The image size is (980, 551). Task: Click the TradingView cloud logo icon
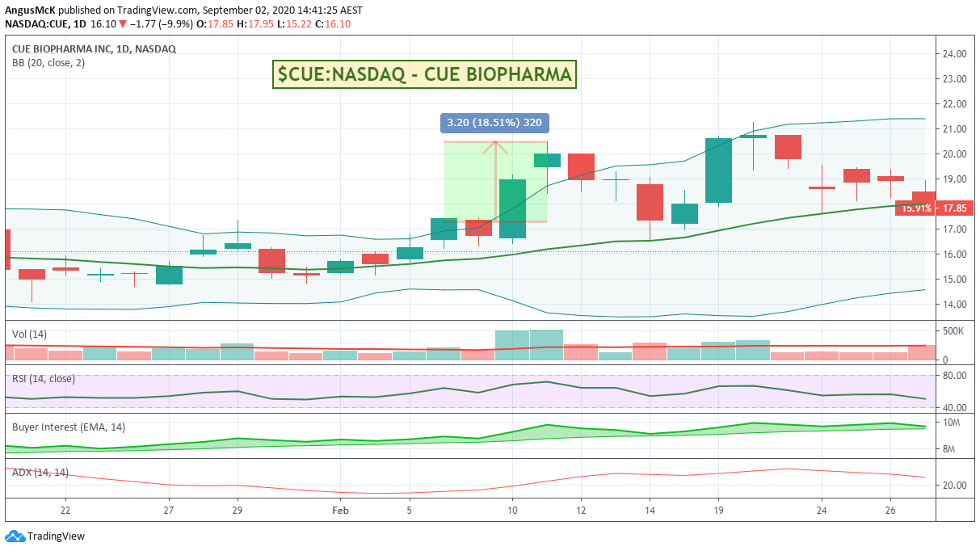(15, 536)
